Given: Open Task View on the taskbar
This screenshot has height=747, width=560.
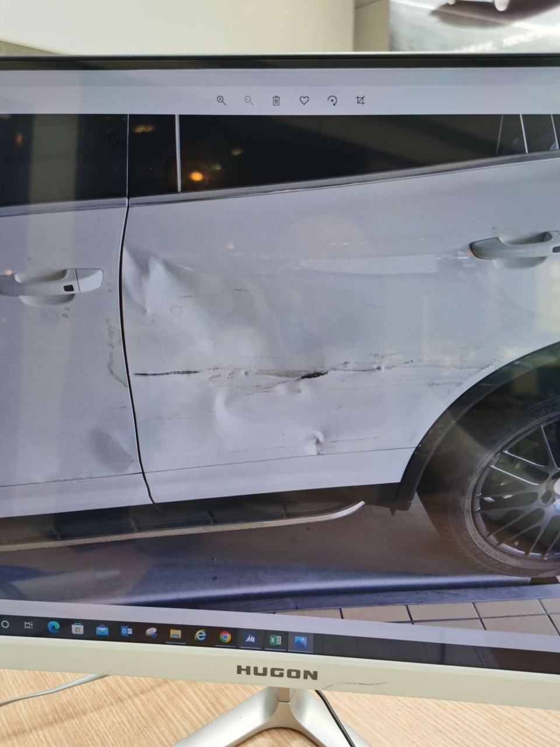Looking at the screenshot, I should (28, 625).
